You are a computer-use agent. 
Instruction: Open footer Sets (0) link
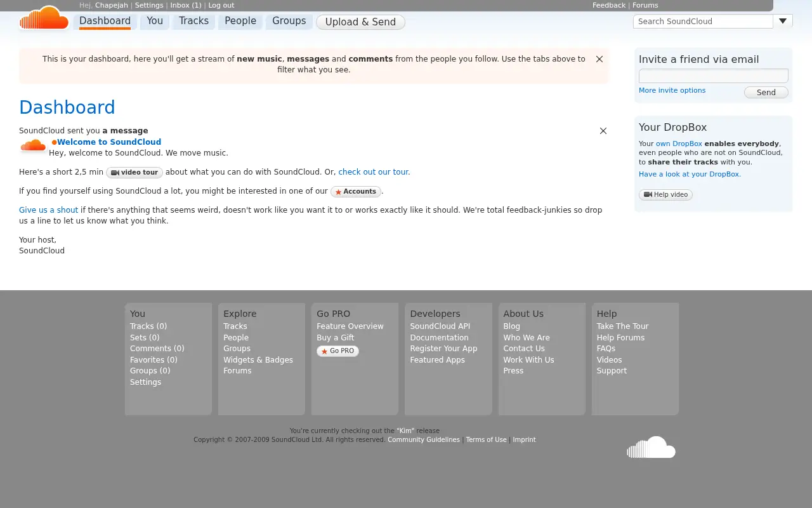click(145, 338)
